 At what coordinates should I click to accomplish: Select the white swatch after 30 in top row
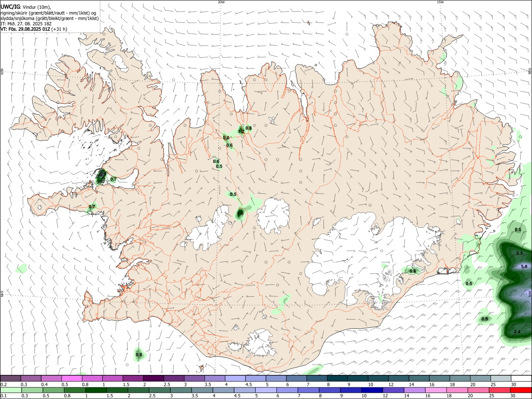tap(521, 379)
